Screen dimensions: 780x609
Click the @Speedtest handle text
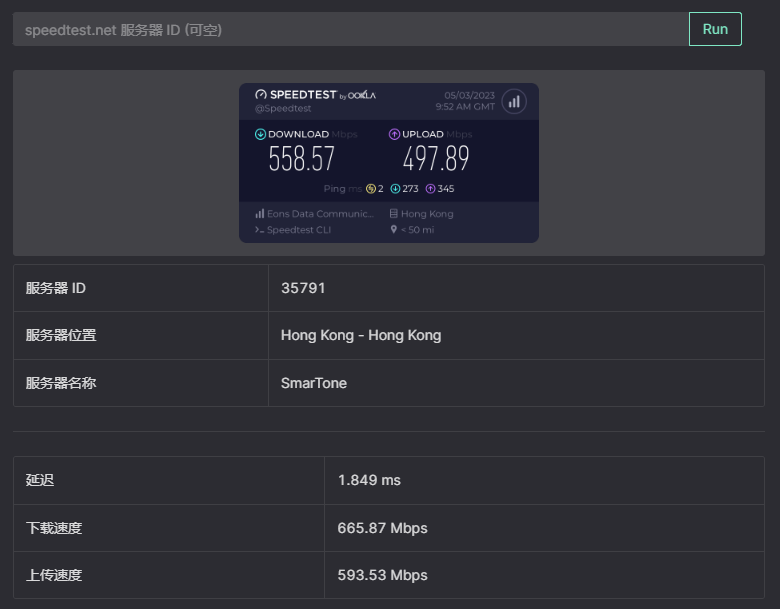pyautogui.click(x=283, y=108)
